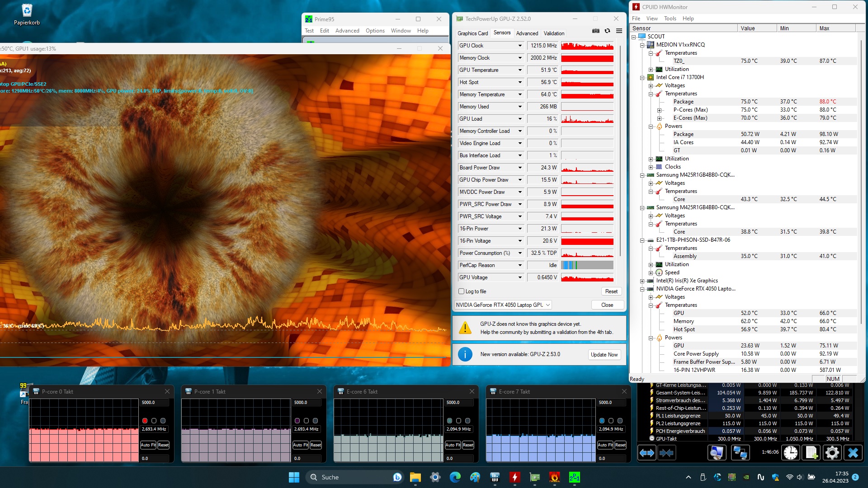This screenshot has height=488, width=868.
Task: Click the Update Now button
Action: 604,355
